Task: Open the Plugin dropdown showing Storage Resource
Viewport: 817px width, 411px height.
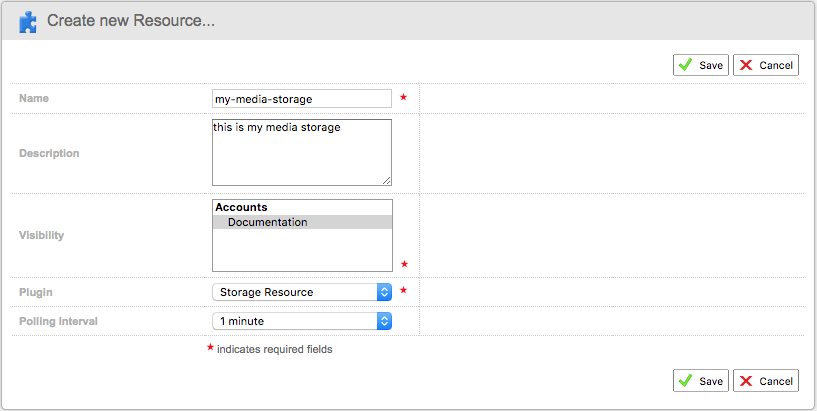Action: (x=301, y=292)
